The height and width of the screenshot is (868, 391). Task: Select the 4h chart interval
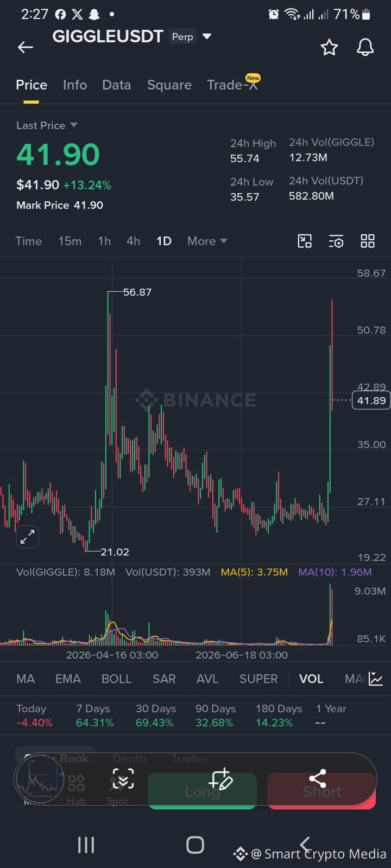(133, 241)
